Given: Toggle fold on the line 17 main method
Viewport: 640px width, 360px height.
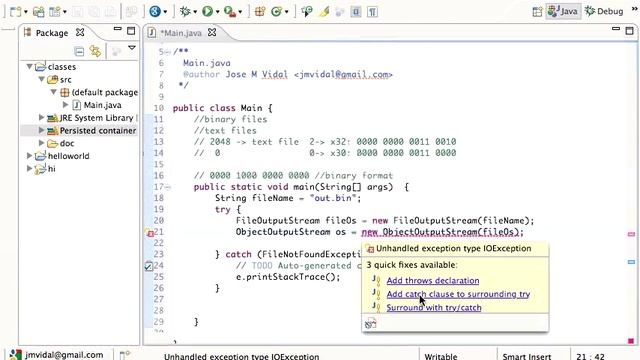Looking at the screenshot, I should coord(168,187).
